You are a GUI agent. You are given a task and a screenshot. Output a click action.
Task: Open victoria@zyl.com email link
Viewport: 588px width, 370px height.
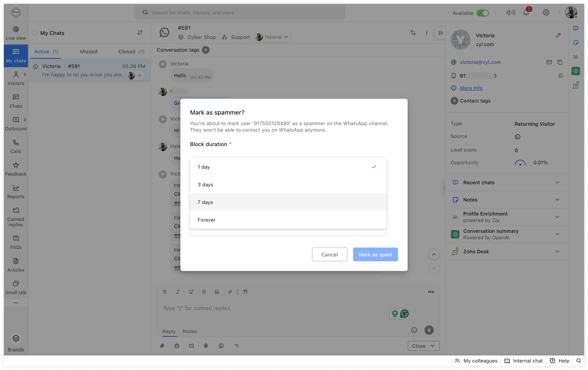[480, 62]
